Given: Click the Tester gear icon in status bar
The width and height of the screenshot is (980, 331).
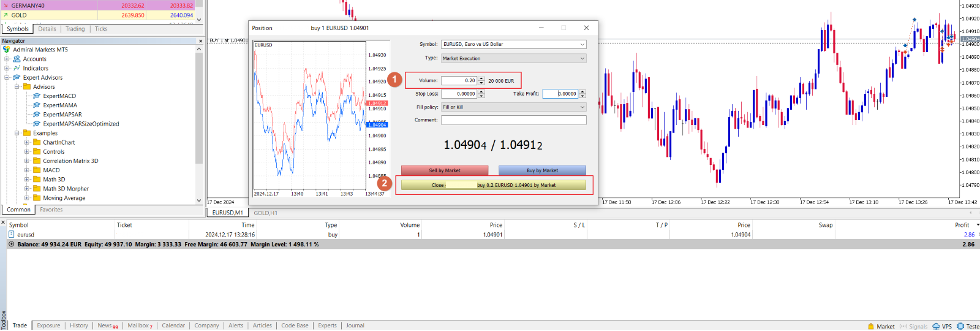Looking at the screenshot, I should point(960,326).
